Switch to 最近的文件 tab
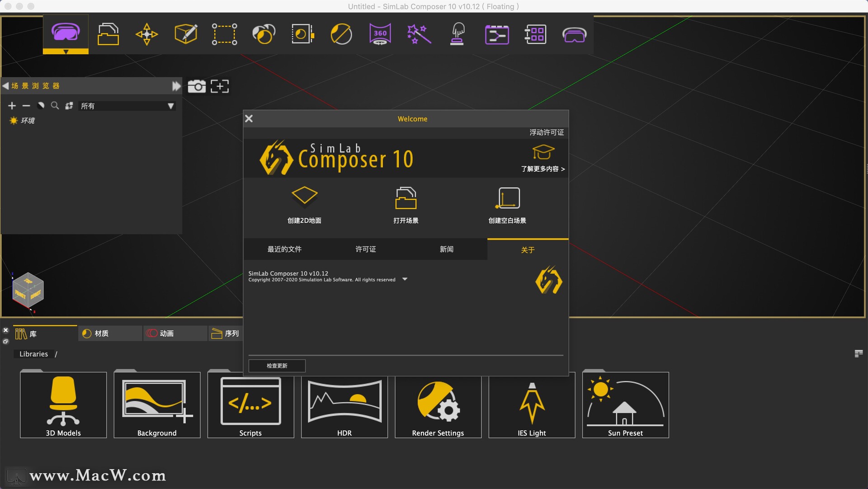This screenshot has height=489, width=868. click(284, 249)
